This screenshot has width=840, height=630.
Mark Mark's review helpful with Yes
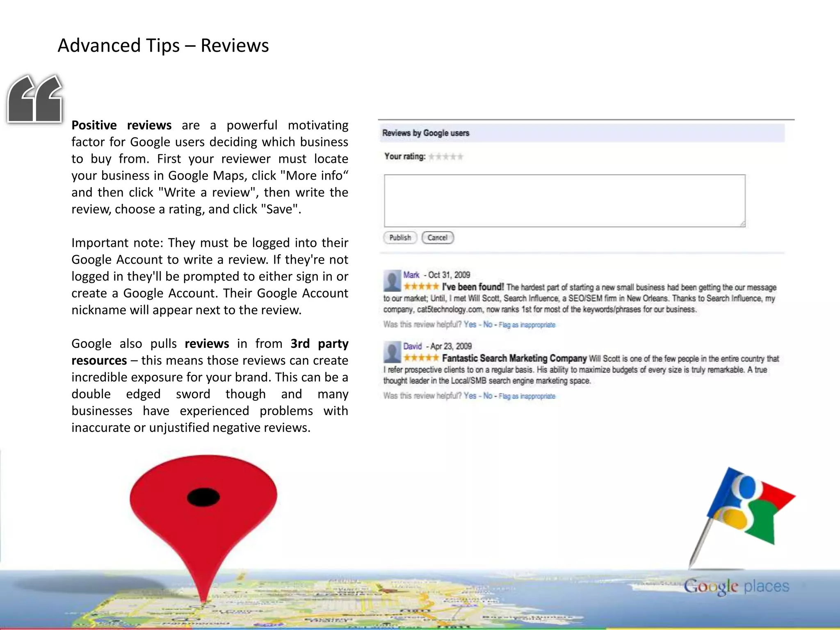coord(470,324)
